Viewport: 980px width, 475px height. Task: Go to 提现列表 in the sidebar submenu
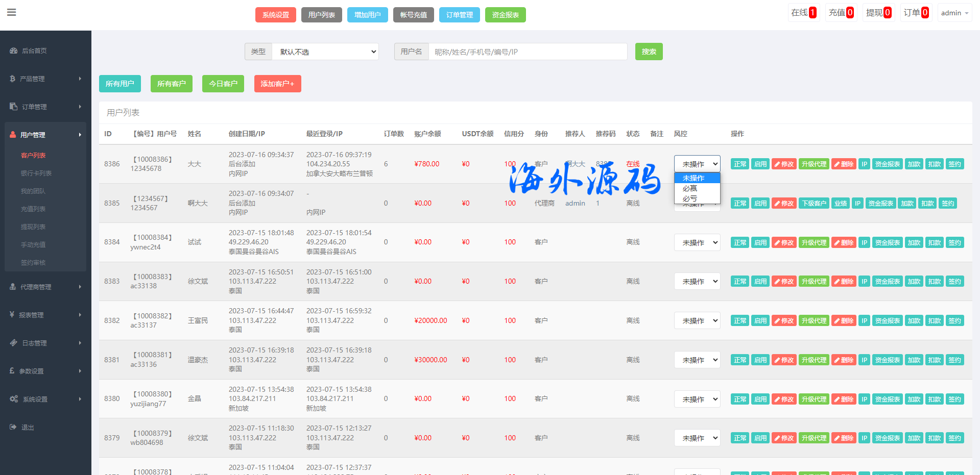pyautogui.click(x=33, y=227)
